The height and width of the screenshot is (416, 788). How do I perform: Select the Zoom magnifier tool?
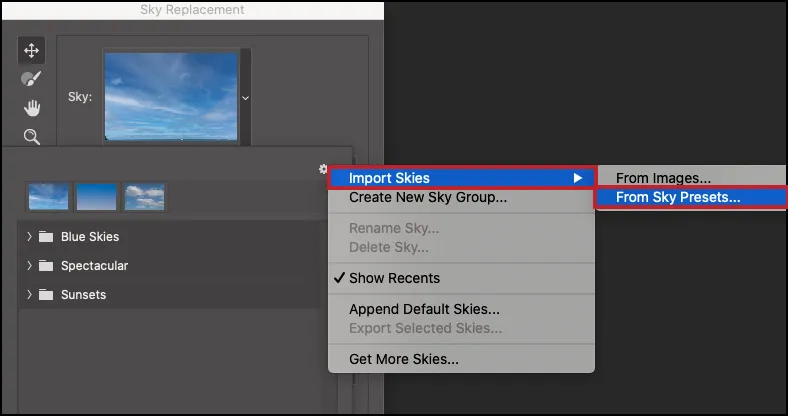(x=31, y=137)
